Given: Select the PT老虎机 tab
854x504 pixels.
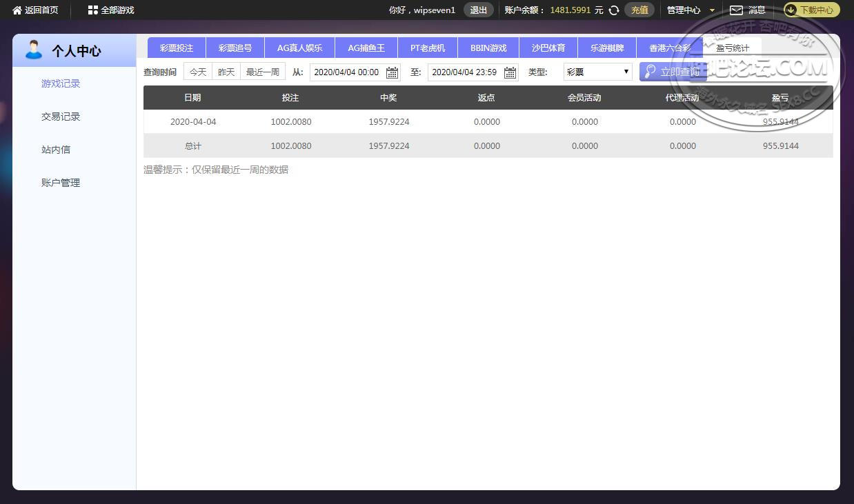Looking at the screenshot, I should pyautogui.click(x=428, y=48).
